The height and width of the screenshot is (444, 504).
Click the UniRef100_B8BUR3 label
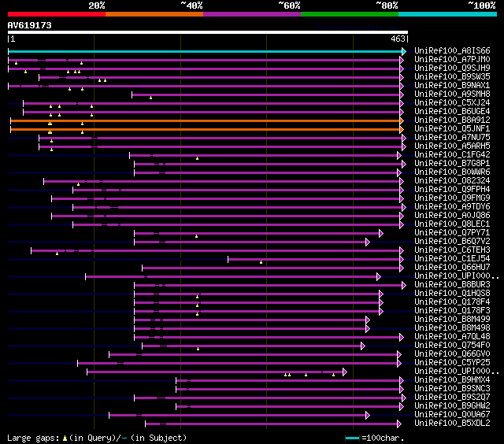coord(452,285)
